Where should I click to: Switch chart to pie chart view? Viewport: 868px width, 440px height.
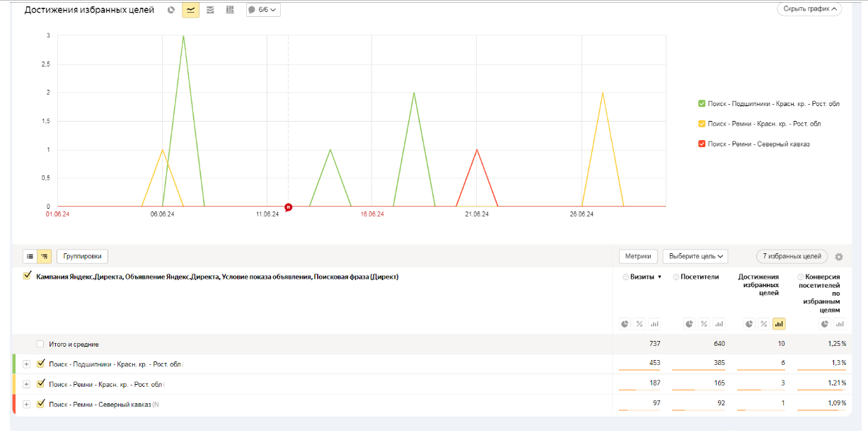click(x=170, y=10)
